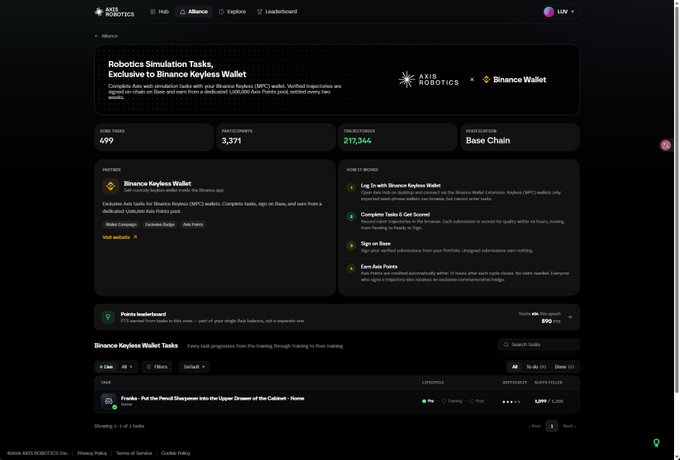Open the Franka Pencil Sharpener task
Image resolution: width=680 pixels, height=460 pixels.
pyautogui.click(x=212, y=398)
